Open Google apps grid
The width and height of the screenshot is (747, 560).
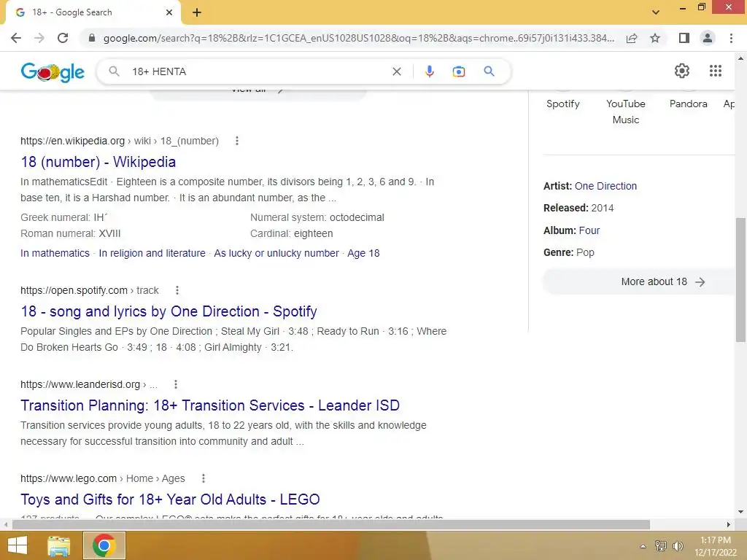coord(715,71)
